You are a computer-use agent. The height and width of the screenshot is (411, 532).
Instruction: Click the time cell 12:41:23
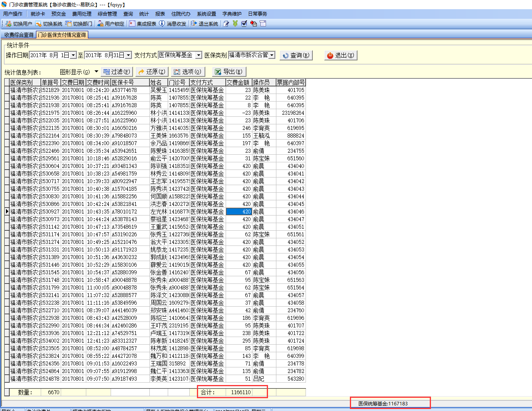tap(98, 341)
